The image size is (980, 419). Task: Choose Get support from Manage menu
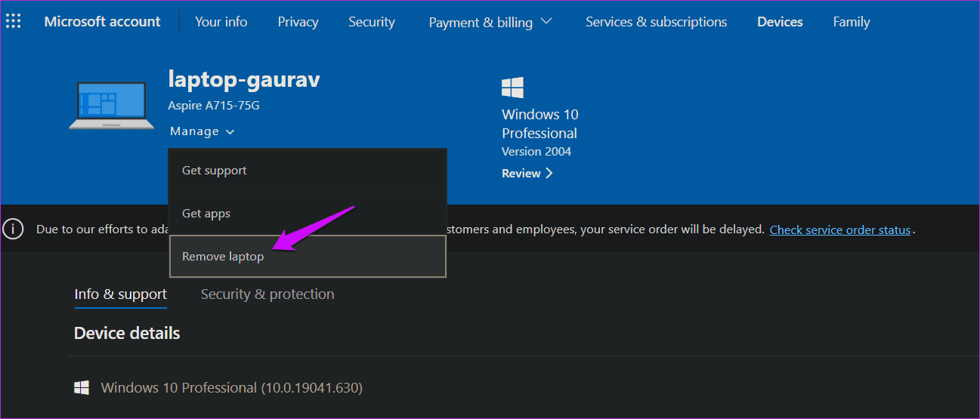coord(308,171)
